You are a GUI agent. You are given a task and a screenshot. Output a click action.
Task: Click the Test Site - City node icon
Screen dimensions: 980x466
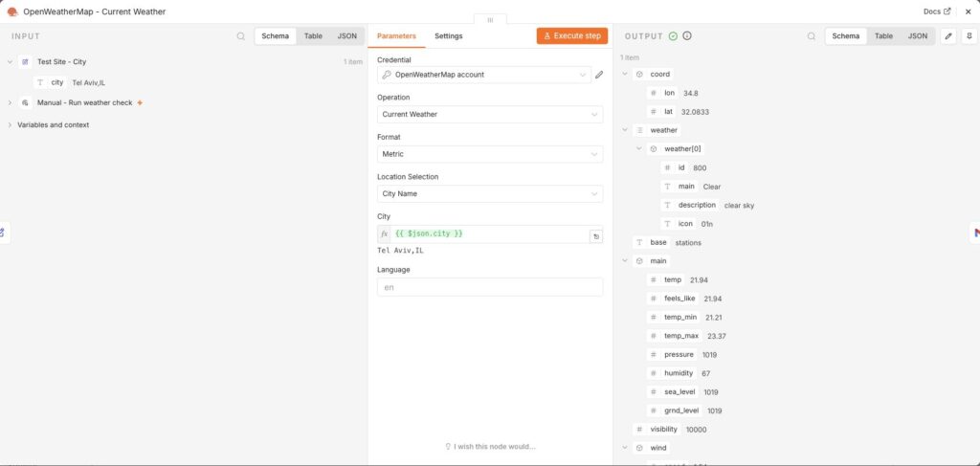[x=25, y=62]
